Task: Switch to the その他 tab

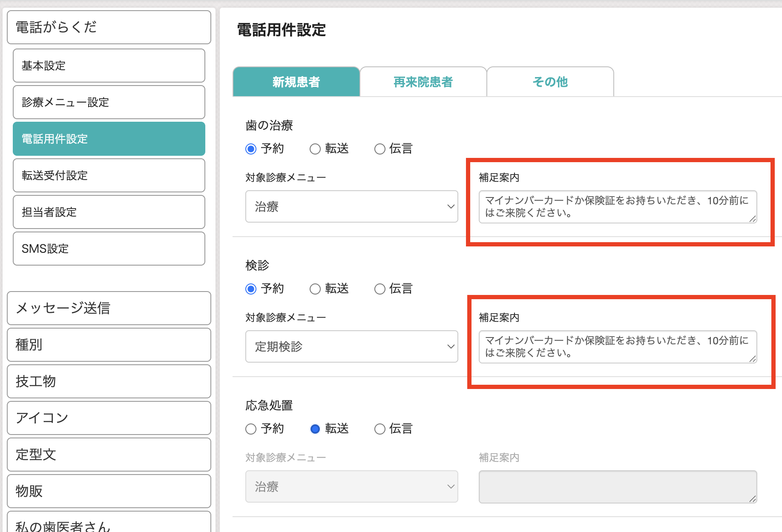Action: pyautogui.click(x=550, y=82)
